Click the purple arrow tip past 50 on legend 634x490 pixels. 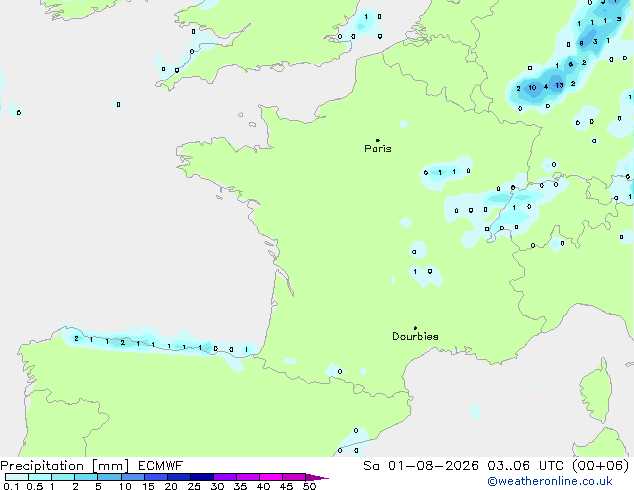coord(317,477)
